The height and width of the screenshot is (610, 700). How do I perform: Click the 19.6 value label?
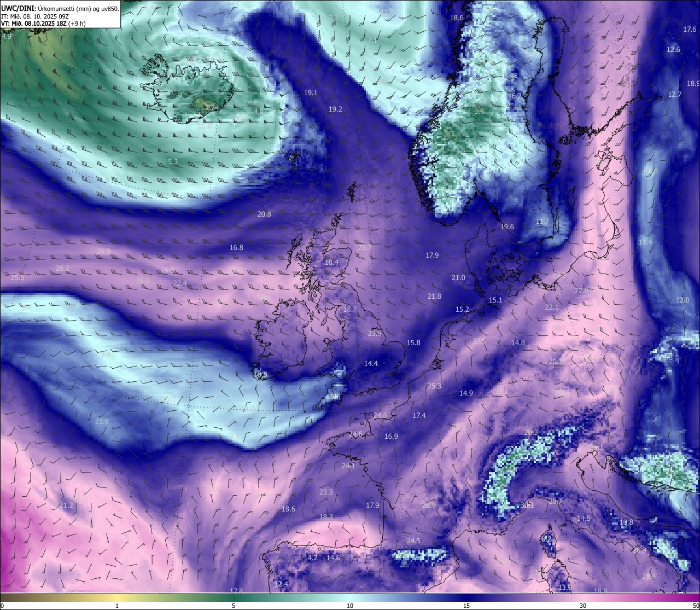point(507,227)
